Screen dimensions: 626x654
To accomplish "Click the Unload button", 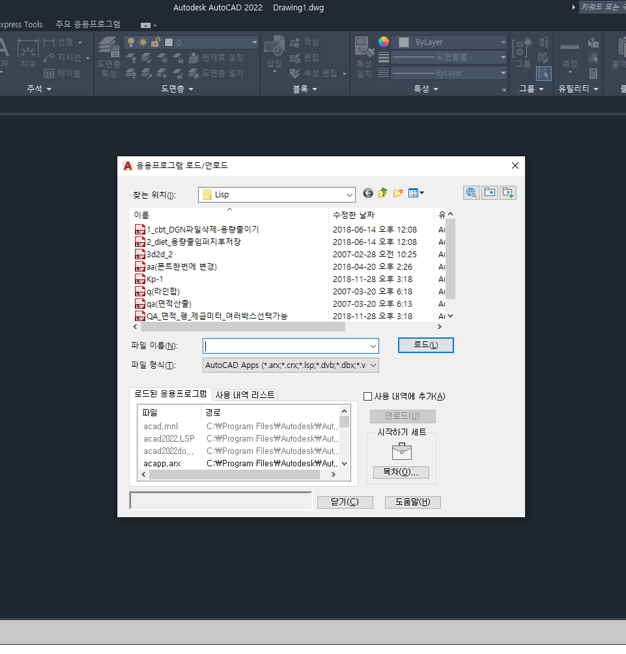I will 402,416.
